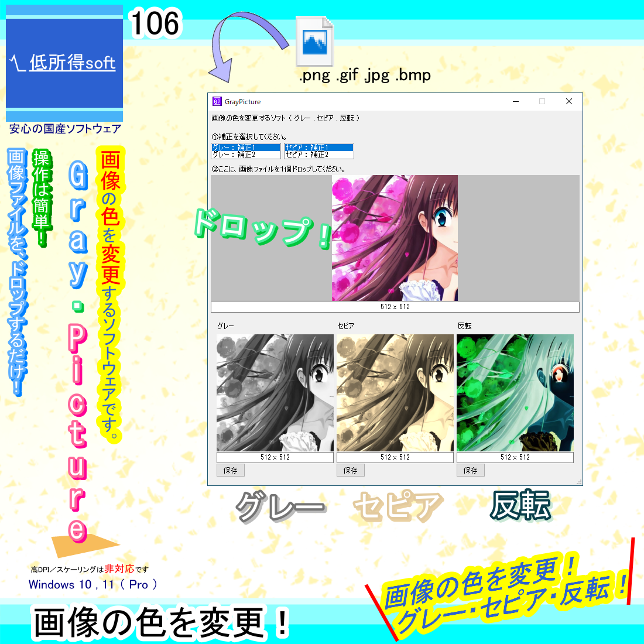The image size is (644, 644).
Task: Save the gray image with 保存 button
Action: pos(231,470)
